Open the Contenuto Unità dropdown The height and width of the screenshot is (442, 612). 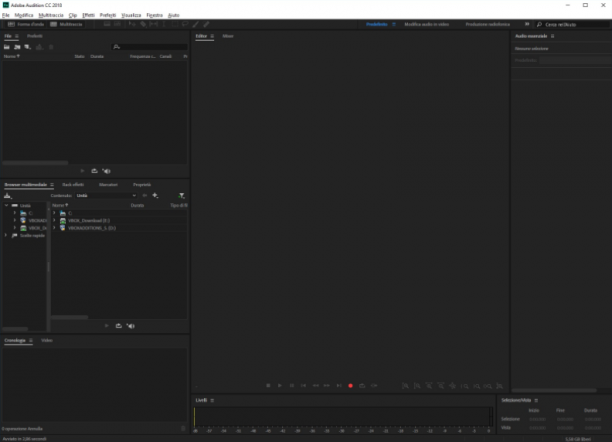tap(106, 196)
